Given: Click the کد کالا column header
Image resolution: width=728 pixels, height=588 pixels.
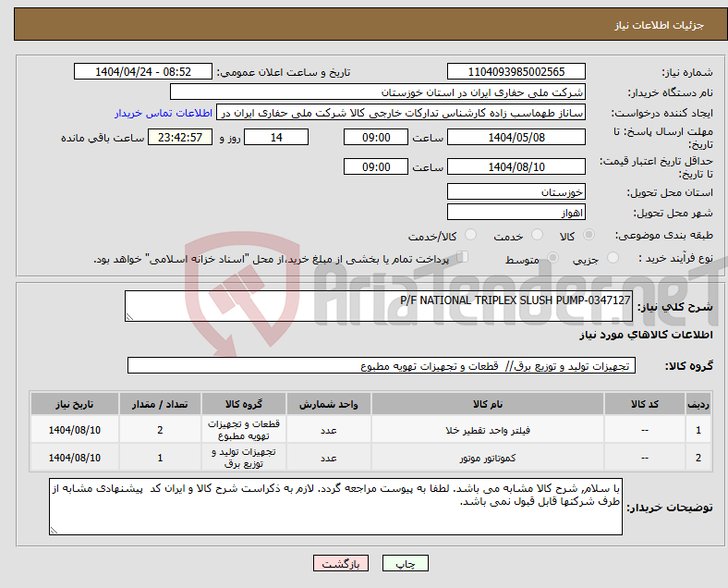Looking at the screenshot, I should click(x=645, y=404).
